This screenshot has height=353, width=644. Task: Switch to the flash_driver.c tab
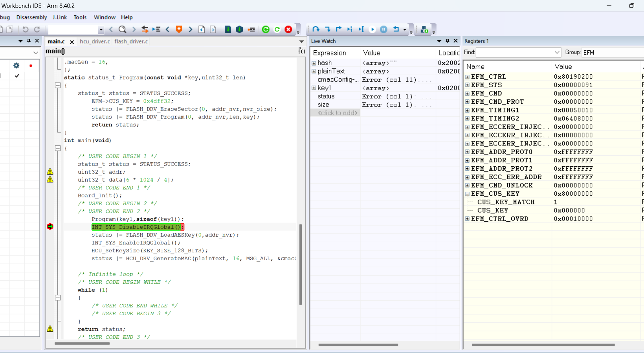click(x=131, y=42)
